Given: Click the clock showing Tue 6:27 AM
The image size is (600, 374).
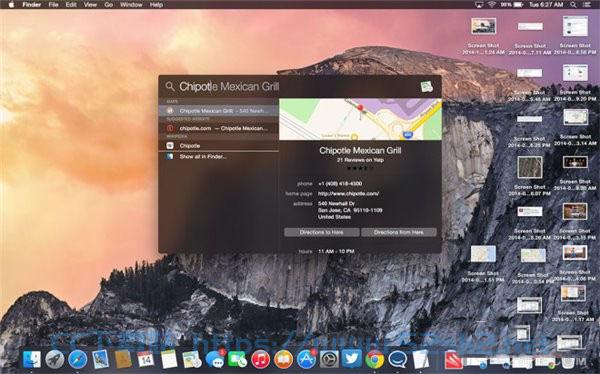Looking at the screenshot, I should [546, 5].
